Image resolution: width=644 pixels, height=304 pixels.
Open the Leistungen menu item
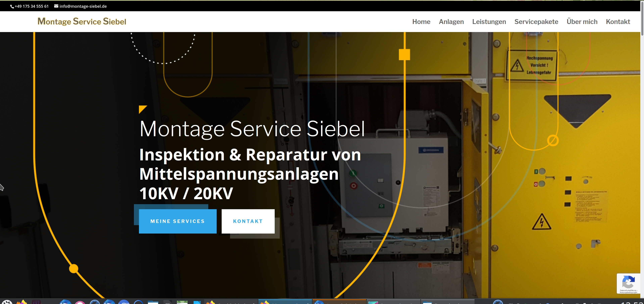[489, 22]
